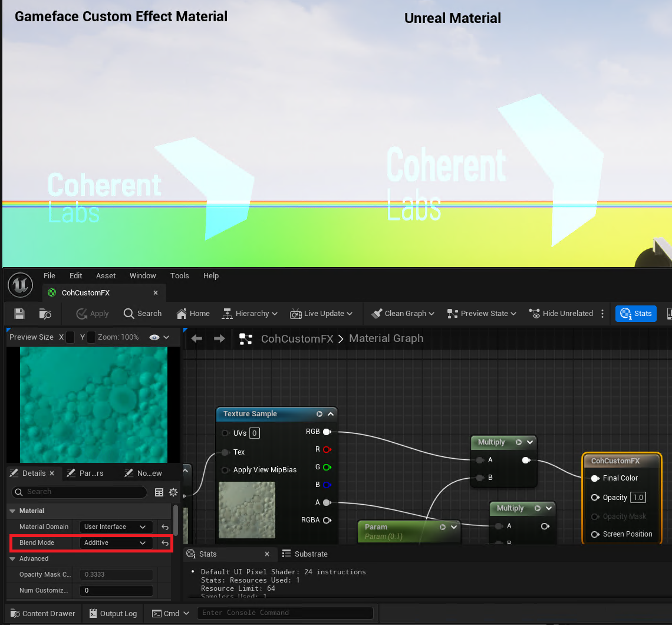Reset Blend Mode to default arrow
The width and height of the screenshot is (672, 625).
point(165,542)
